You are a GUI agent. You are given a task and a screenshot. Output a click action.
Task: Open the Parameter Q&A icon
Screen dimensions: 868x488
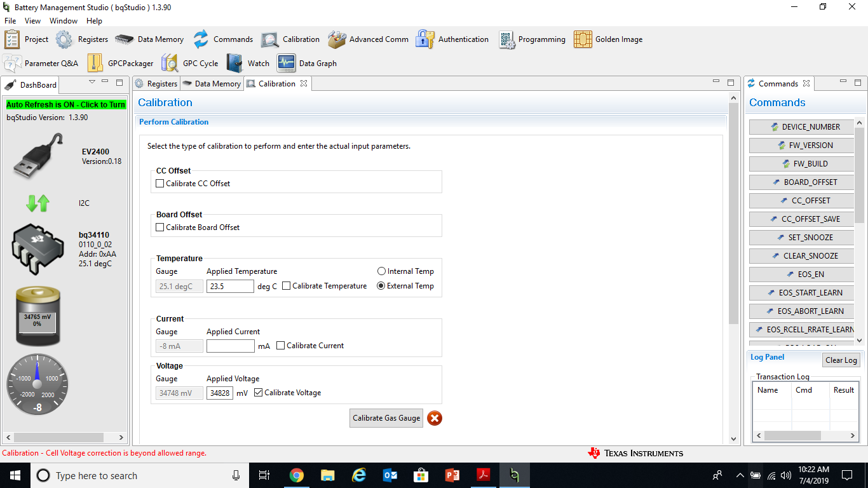coord(12,64)
